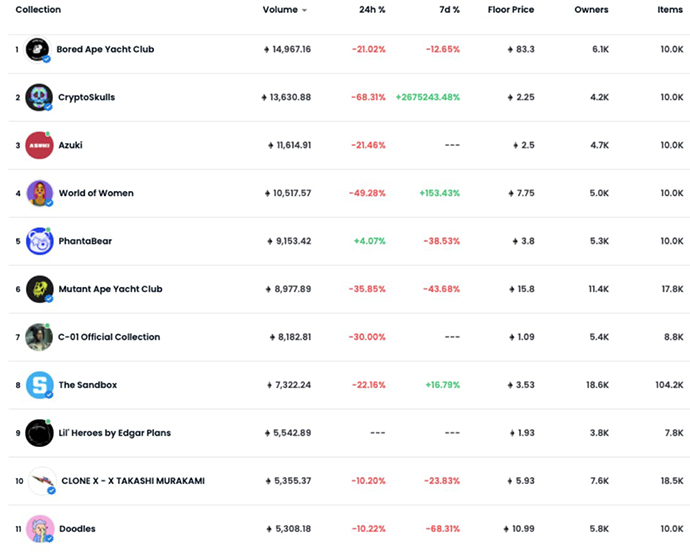690x552 pixels.
Task: Click the -43.68% seven-day change
Action: point(441,289)
